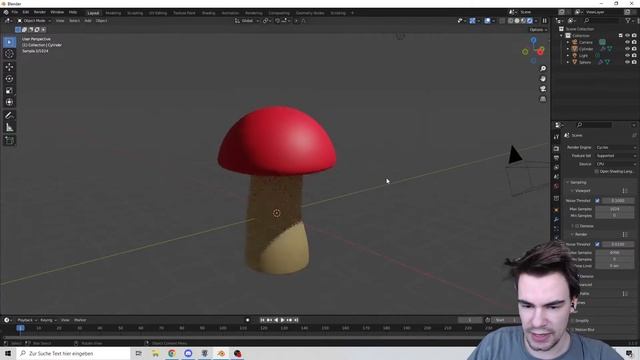Expand the Camera item in outliner

pyautogui.click(x=568, y=42)
